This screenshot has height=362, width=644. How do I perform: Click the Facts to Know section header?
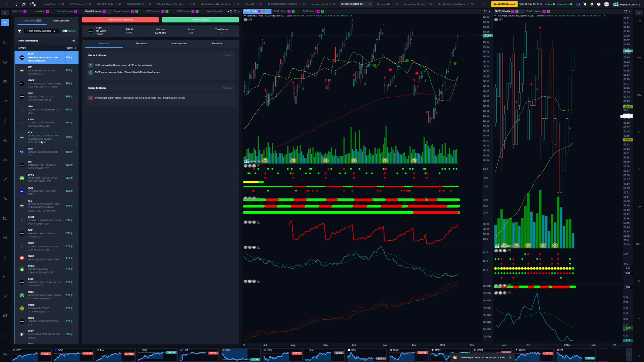(x=160, y=56)
